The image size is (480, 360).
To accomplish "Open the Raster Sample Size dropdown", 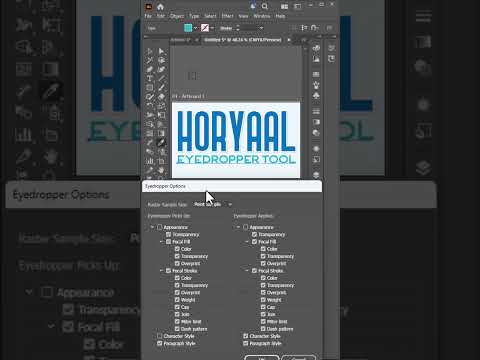I will pos(213,204).
